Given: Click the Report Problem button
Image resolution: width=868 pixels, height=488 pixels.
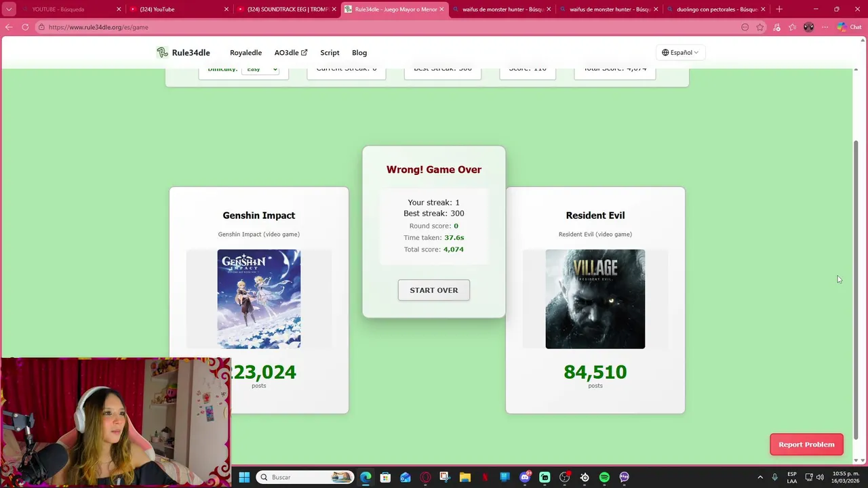Looking at the screenshot, I should point(806,445).
